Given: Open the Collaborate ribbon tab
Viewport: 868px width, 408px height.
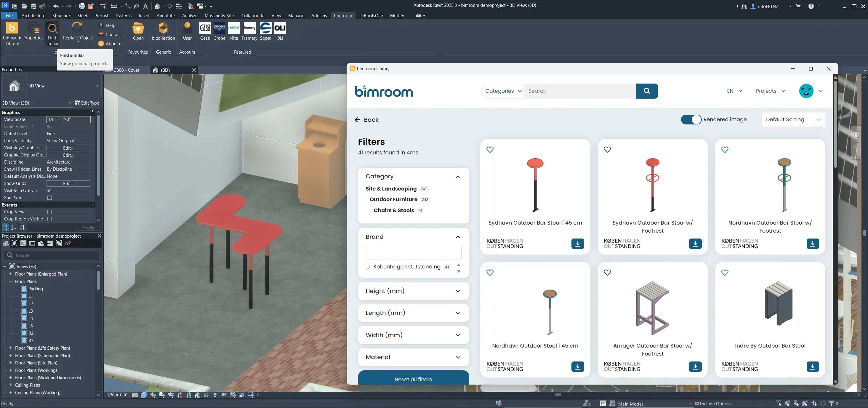Looking at the screenshot, I should tap(252, 15).
